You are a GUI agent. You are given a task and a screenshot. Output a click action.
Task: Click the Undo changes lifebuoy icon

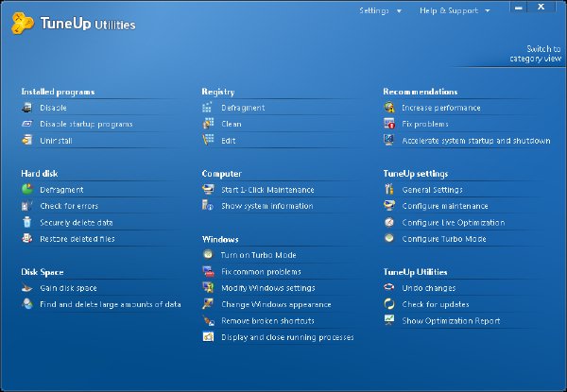(x=389, y=287)
